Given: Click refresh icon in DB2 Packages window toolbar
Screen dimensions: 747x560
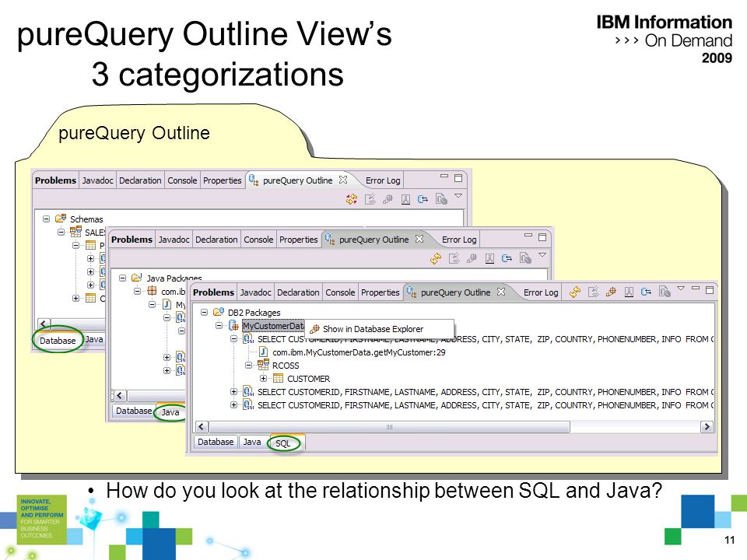Looking at the screenshot, I should (x=575, y=292).
